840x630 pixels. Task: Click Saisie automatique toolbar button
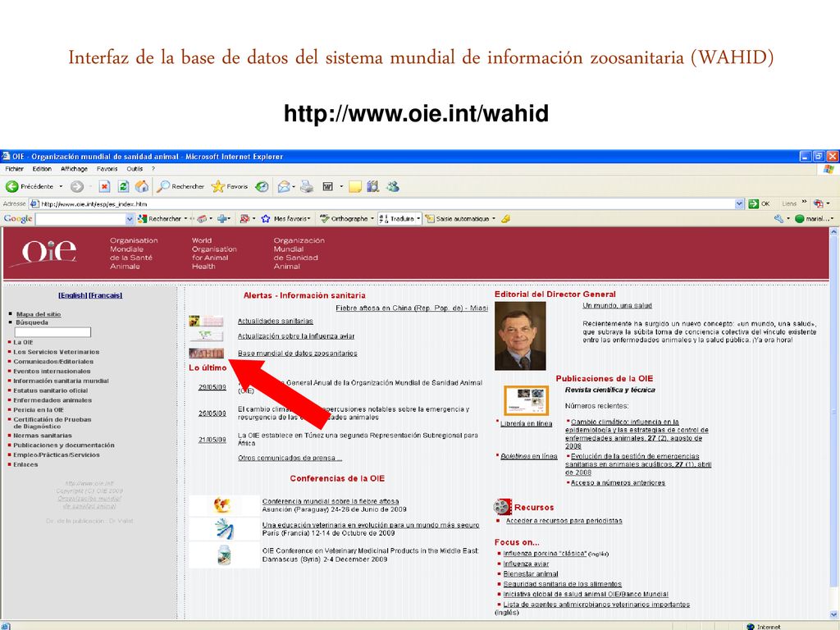pos(457,218)
